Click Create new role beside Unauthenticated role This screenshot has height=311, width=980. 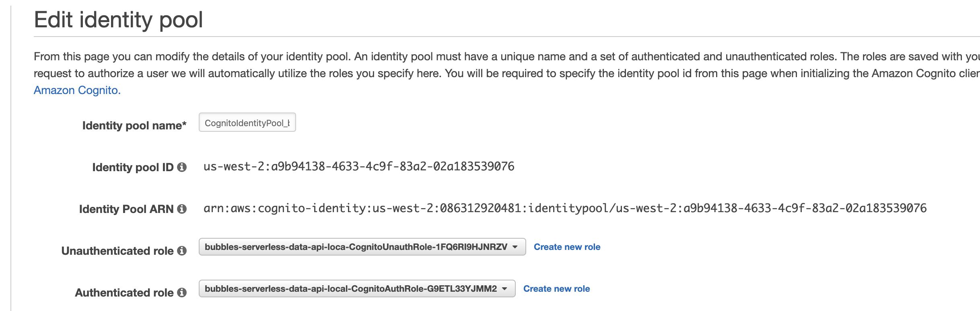pyautogui.click(x=566, y=247)
